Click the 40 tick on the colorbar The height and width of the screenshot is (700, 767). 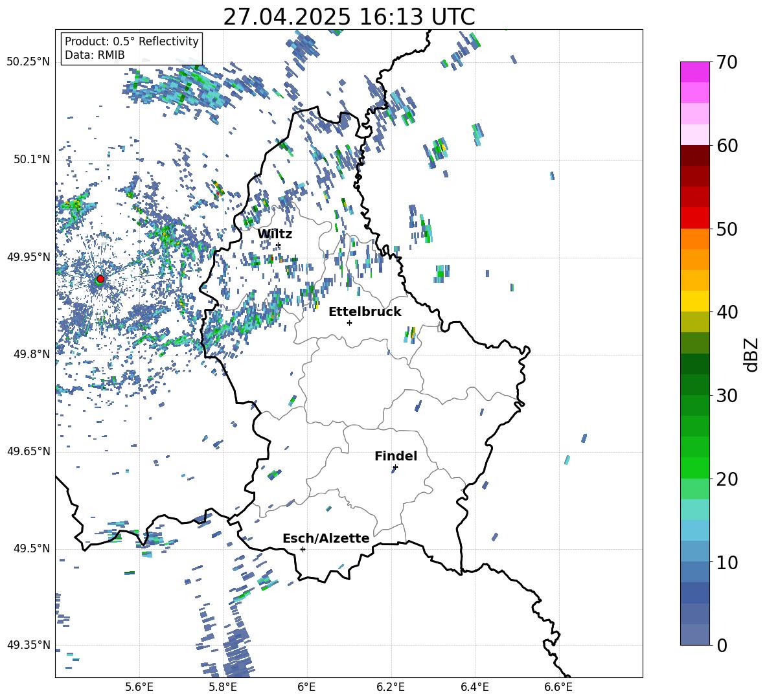[x=727, y=312]
